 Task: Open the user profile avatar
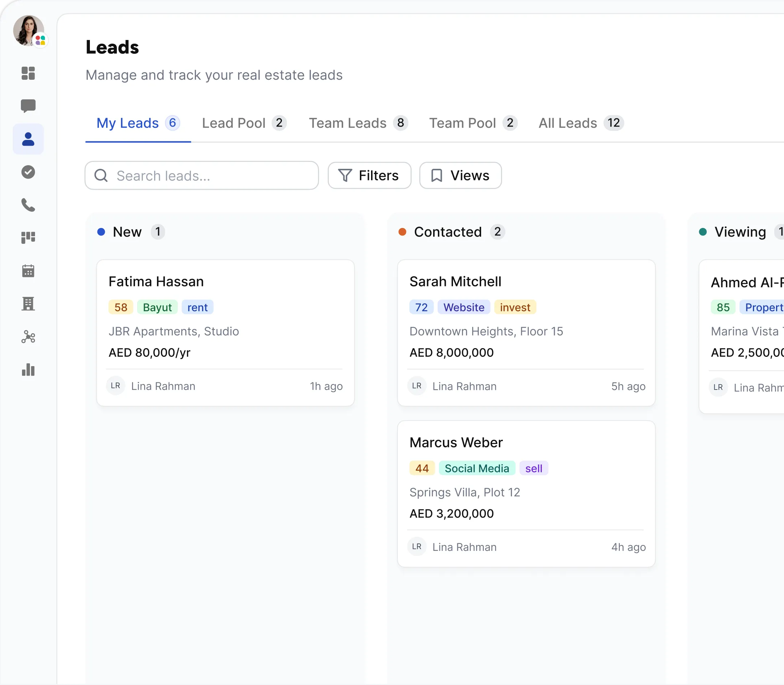pyautogui.click(x=29, y=31)
